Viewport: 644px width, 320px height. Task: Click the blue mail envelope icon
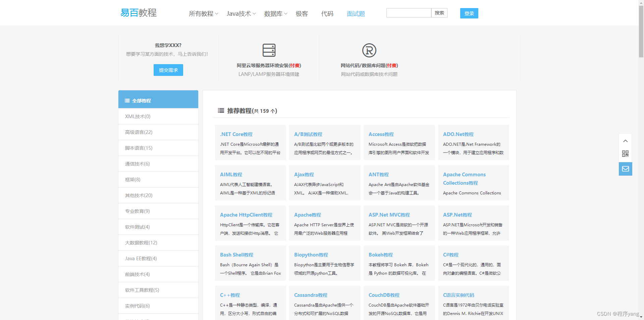coord(625,169)
